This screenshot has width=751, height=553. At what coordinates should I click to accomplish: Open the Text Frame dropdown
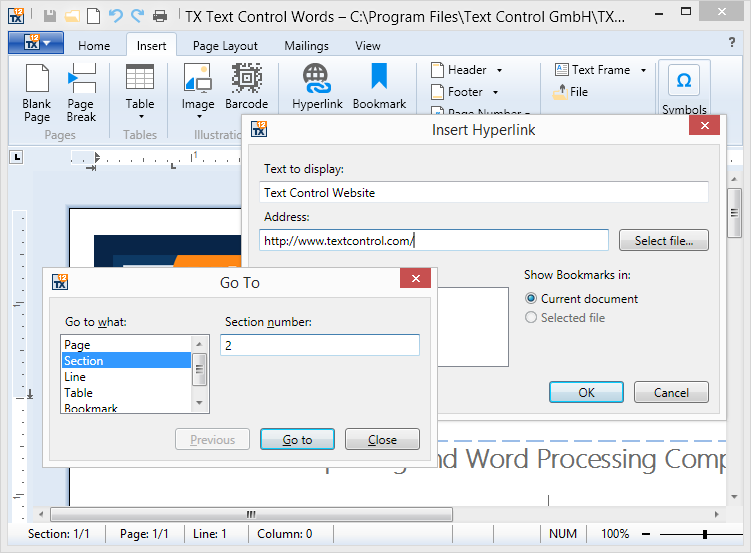click(643, 71)
